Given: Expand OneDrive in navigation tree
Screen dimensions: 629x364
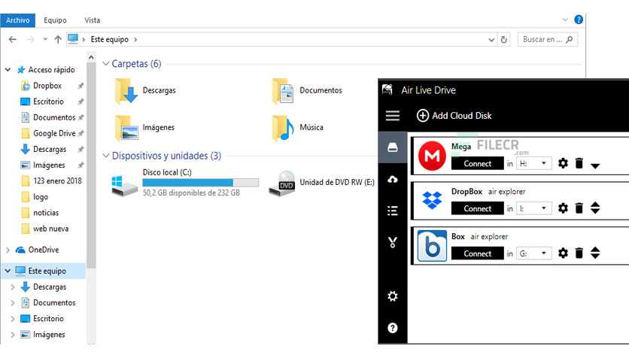Looking at the screenshot, I should click(x=8, y=250).
